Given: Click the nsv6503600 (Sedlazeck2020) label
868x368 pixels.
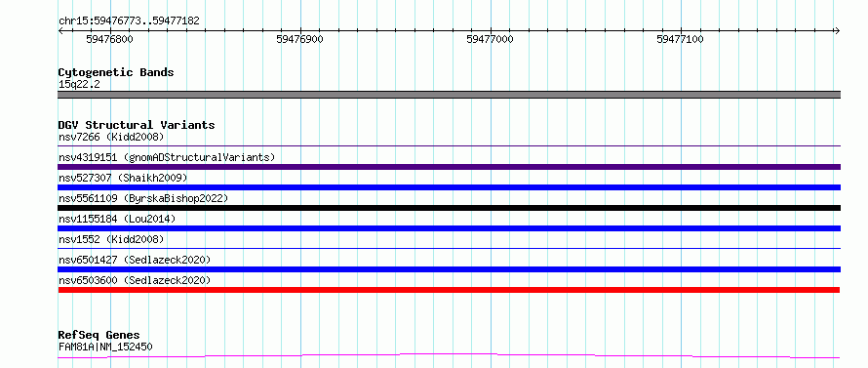Looking at the screenshot, I should tap(135, 280).
